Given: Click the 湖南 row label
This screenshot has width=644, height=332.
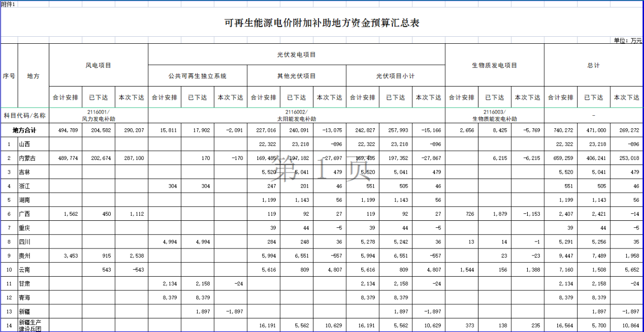Looking at the screenshot, I should [25, 200].
